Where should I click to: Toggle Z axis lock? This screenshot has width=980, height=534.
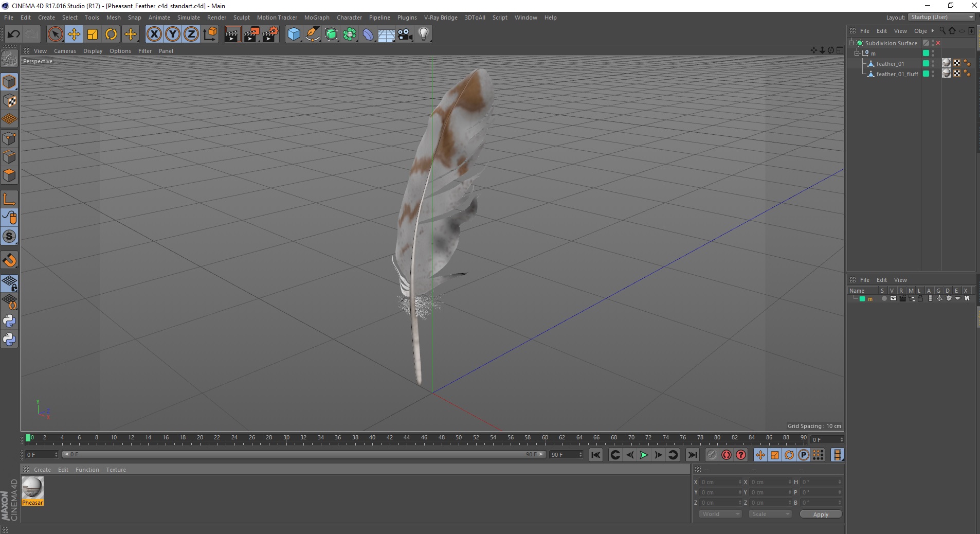(x=191, y=34)
